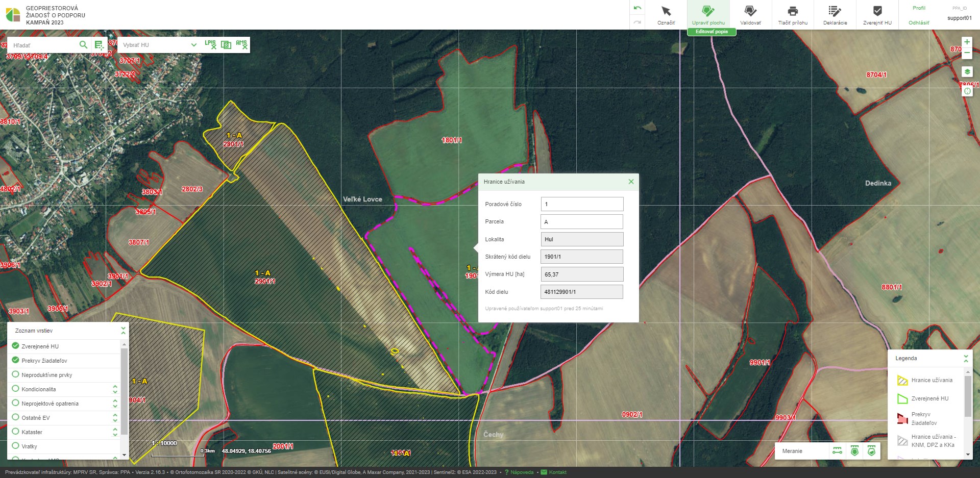The height and width of the screenshot is (478, 980).
Task: Select the measure filled area tool
Action: tap(854, 451)
